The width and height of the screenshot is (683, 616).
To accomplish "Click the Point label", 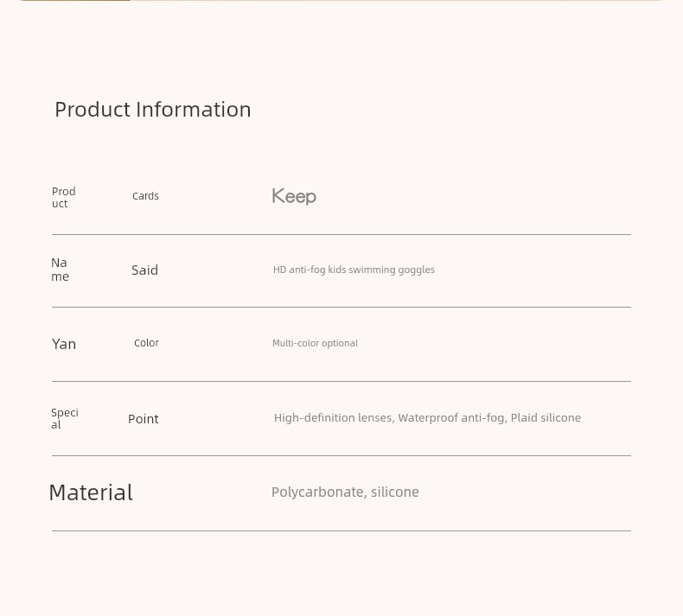I will [144, 419].
